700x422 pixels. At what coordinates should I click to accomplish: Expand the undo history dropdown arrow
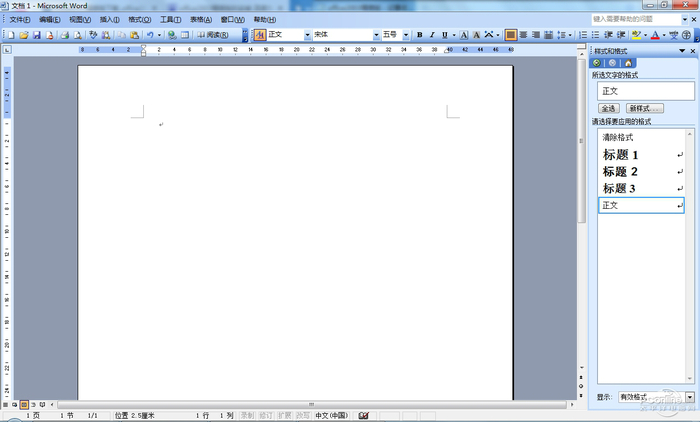point(159,35)
